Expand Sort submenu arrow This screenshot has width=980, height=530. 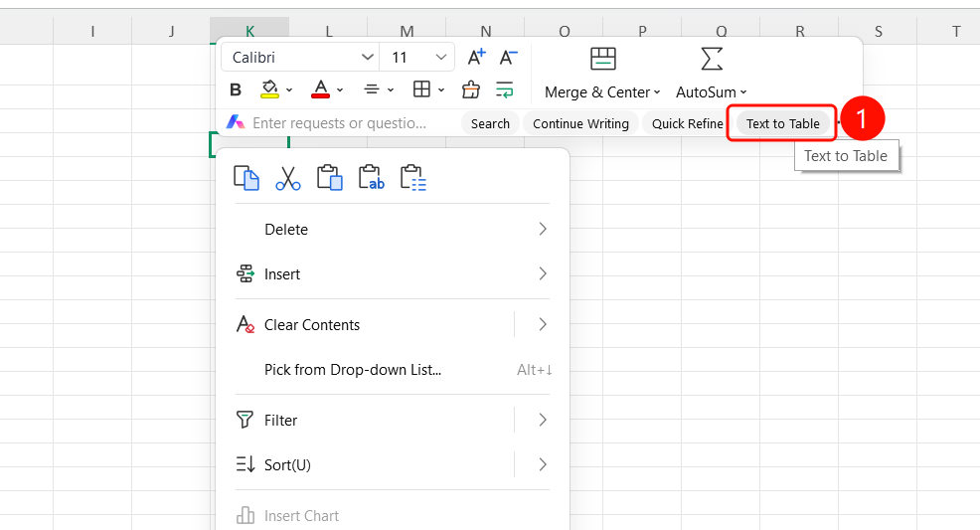tap(542, 464)
